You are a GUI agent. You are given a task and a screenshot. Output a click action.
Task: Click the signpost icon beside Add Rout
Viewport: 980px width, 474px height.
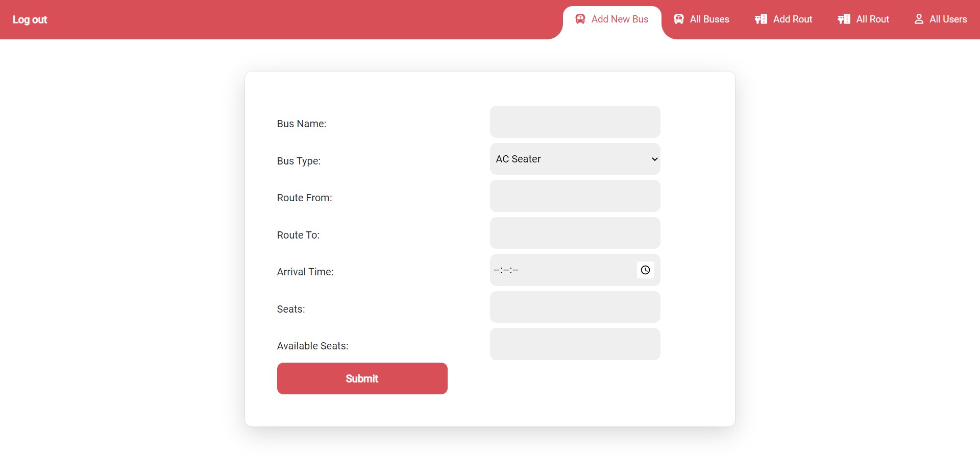coord(761,19)
